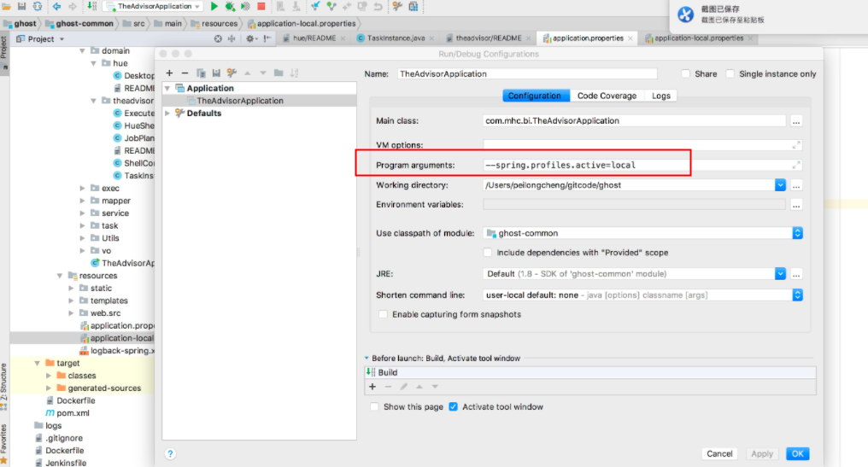The width and height of the screenshot is (868, 467).
Task: Switch to the Code Coverage tab
Action: [607, 96]
